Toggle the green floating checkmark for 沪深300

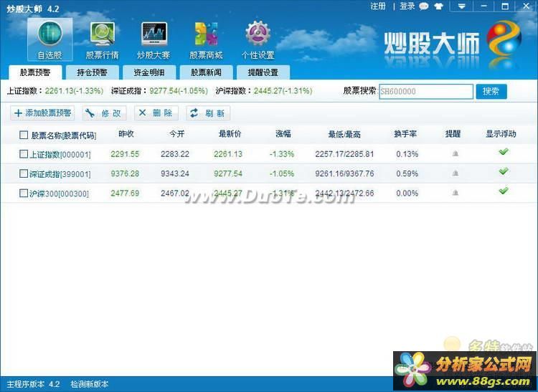point(504,191)
